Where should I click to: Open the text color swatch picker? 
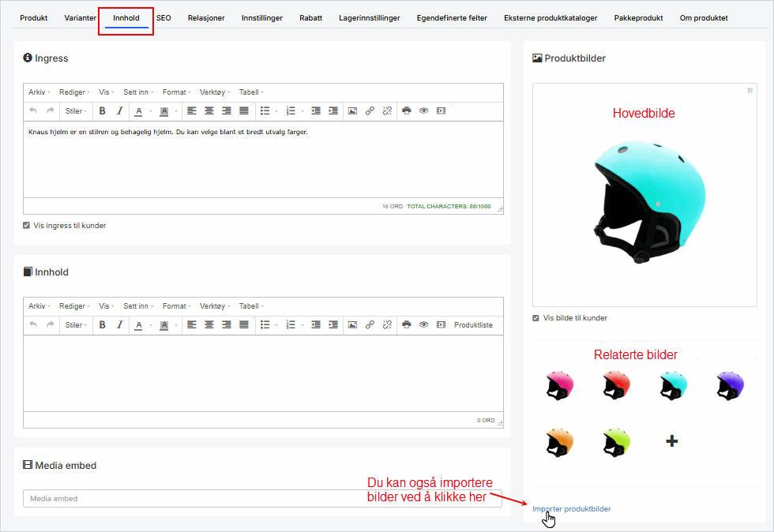coord(150,111)
